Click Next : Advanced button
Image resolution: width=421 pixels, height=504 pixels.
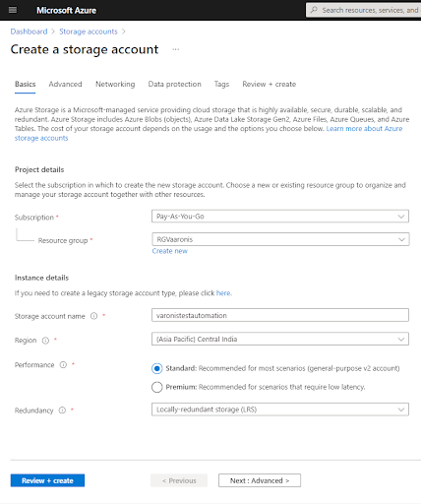260,480
